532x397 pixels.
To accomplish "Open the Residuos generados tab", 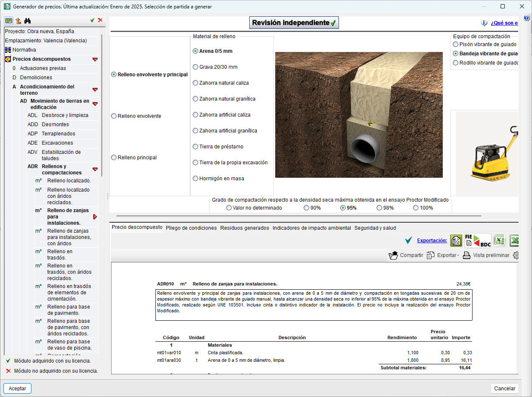I will click(x=245, y=228).
